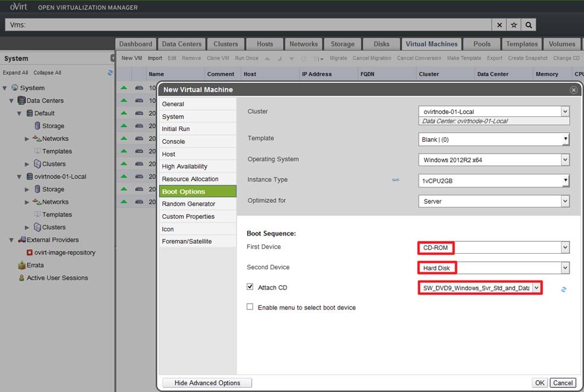Click the Storage icon under Default
This screenshot has height=392, width=584.
tap(37, 126)
